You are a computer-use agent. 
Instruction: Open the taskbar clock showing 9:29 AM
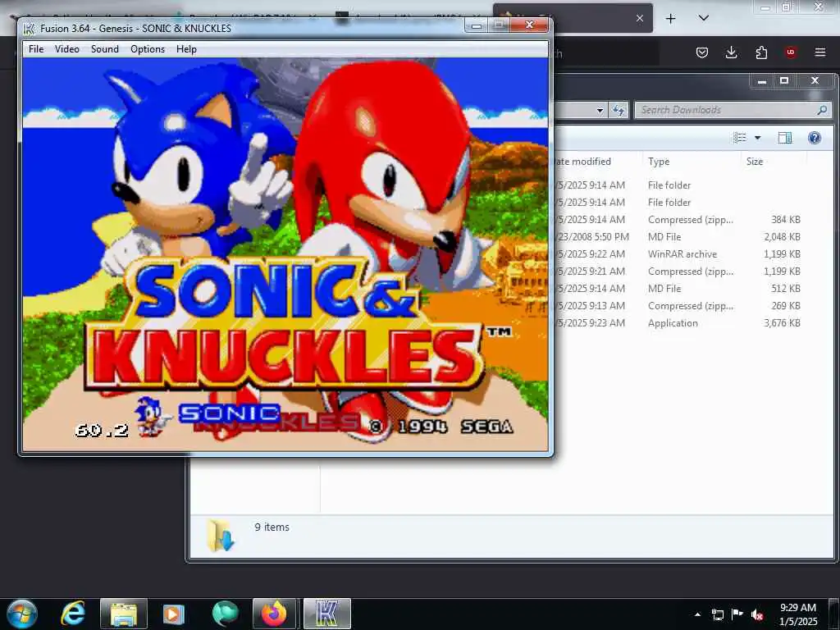(797, 614)
